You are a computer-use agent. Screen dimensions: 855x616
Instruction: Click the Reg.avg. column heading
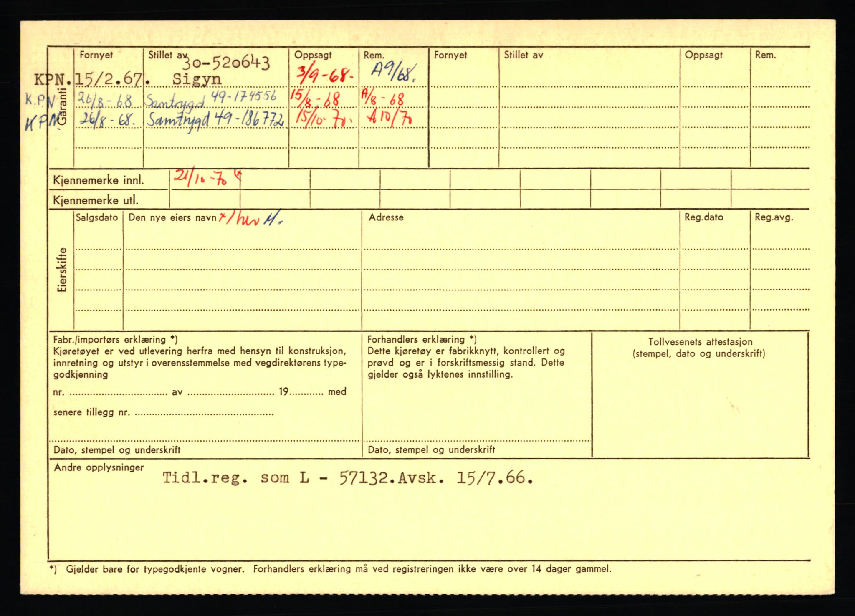click(x=774, y=217)
